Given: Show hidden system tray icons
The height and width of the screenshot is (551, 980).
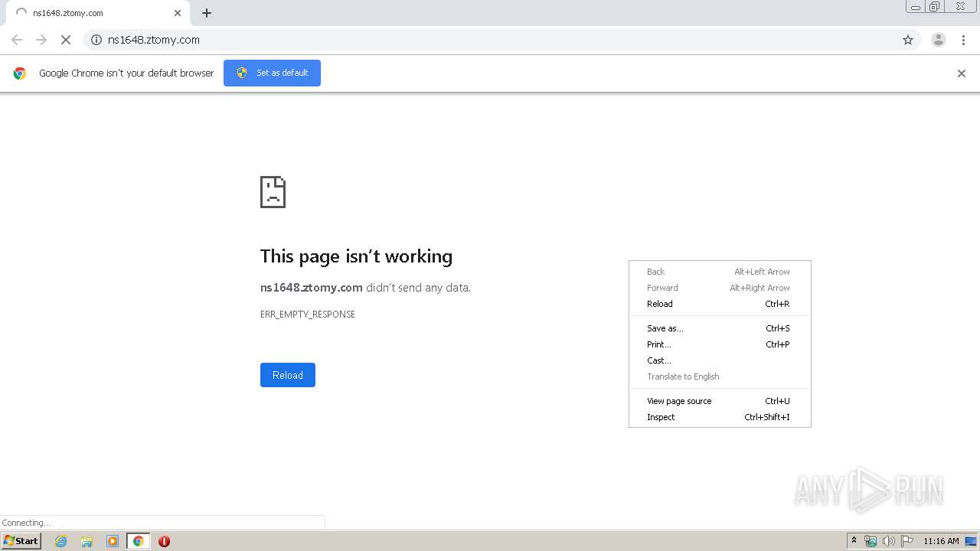Looking at the screenshot, I should click(x=854, y=541).
